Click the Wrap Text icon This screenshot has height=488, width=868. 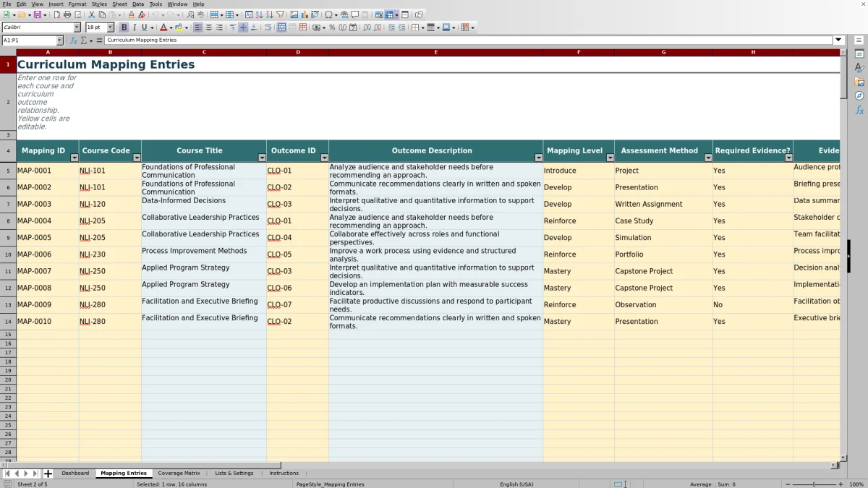coord(268,27)
